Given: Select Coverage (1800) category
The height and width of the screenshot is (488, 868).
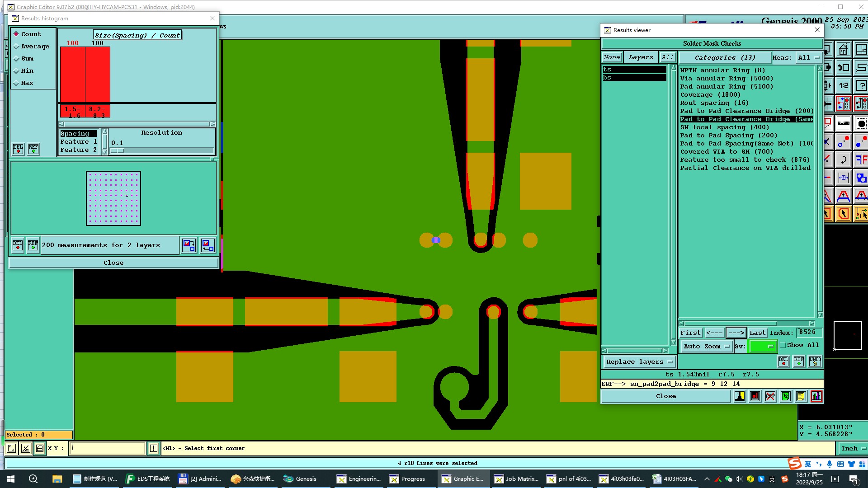Looking at the screenshot, I should (x=710, y=94).
